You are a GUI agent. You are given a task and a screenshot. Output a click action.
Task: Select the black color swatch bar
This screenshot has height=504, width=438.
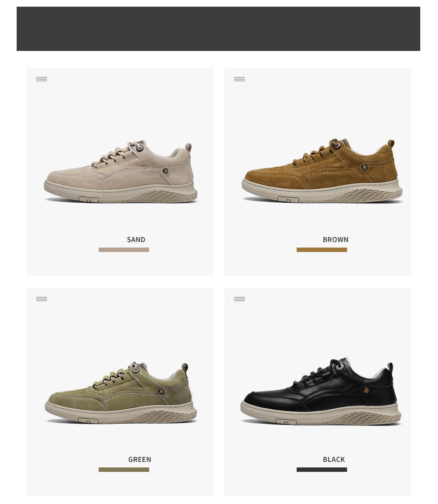tap(322, 470)
